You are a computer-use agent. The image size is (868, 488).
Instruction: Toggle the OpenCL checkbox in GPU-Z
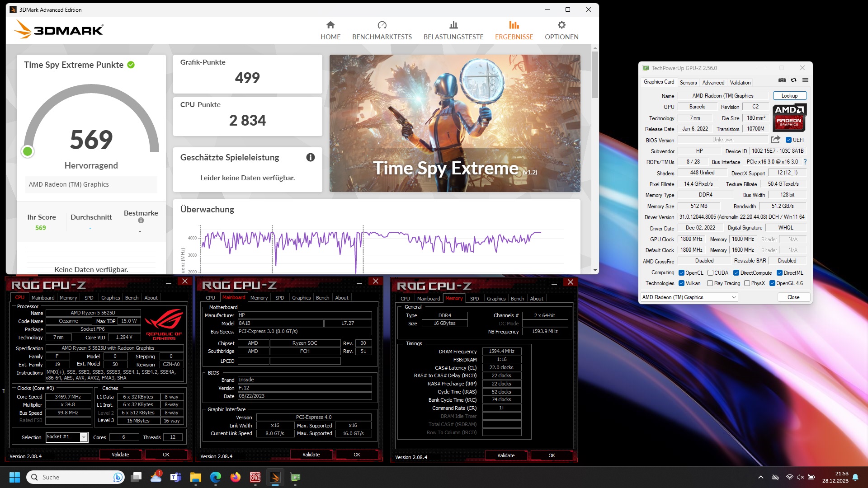[x=681, y=273]
